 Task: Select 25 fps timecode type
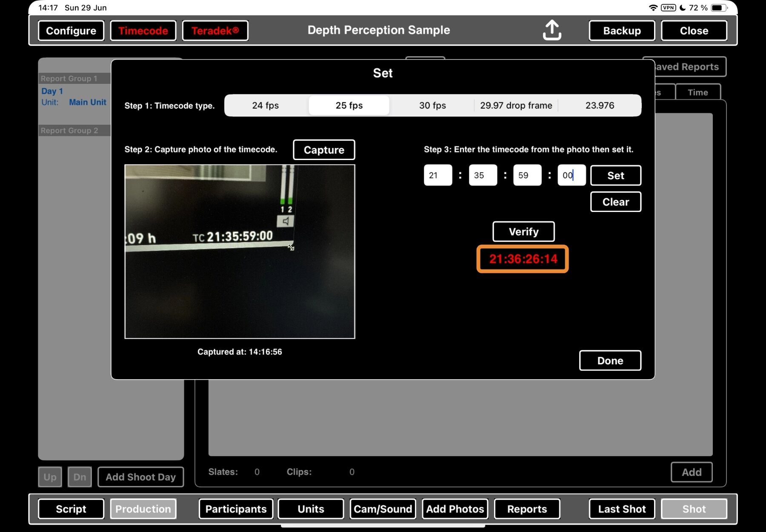(349, 106)
